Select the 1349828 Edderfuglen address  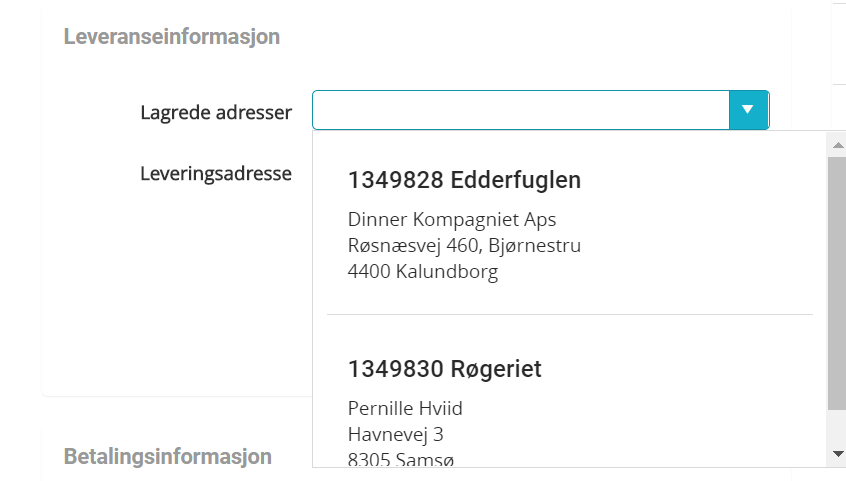(464, 181)
